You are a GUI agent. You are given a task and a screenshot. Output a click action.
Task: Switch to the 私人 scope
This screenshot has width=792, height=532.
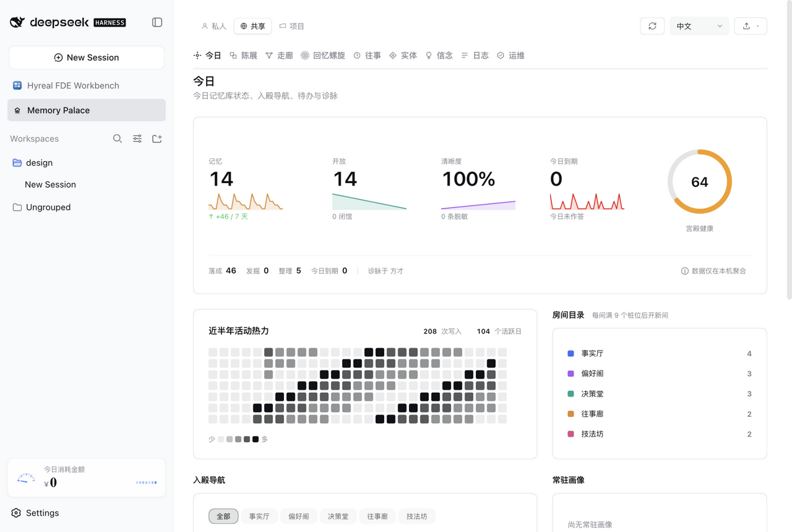click(214, 26)
